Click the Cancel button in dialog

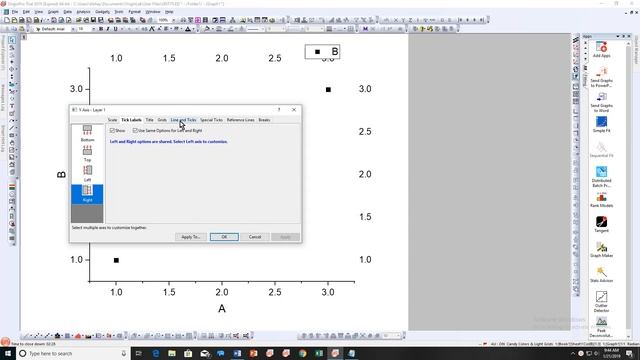(255, 237)
